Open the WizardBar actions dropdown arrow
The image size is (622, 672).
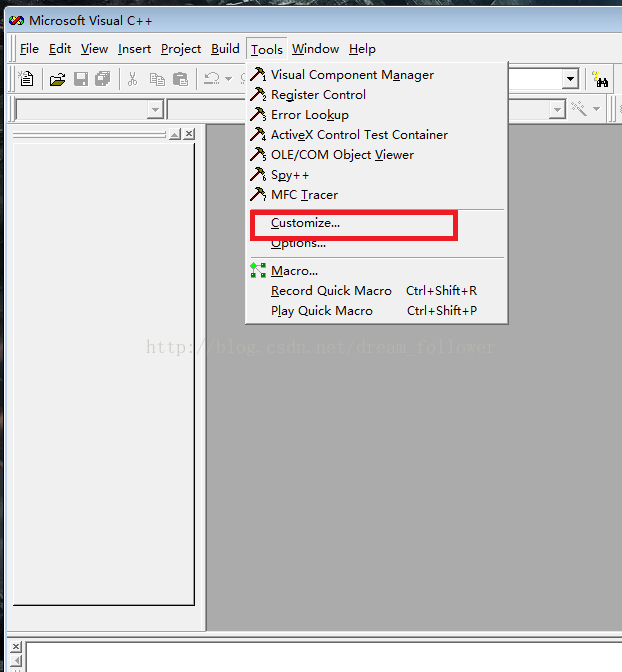point(597,109)
